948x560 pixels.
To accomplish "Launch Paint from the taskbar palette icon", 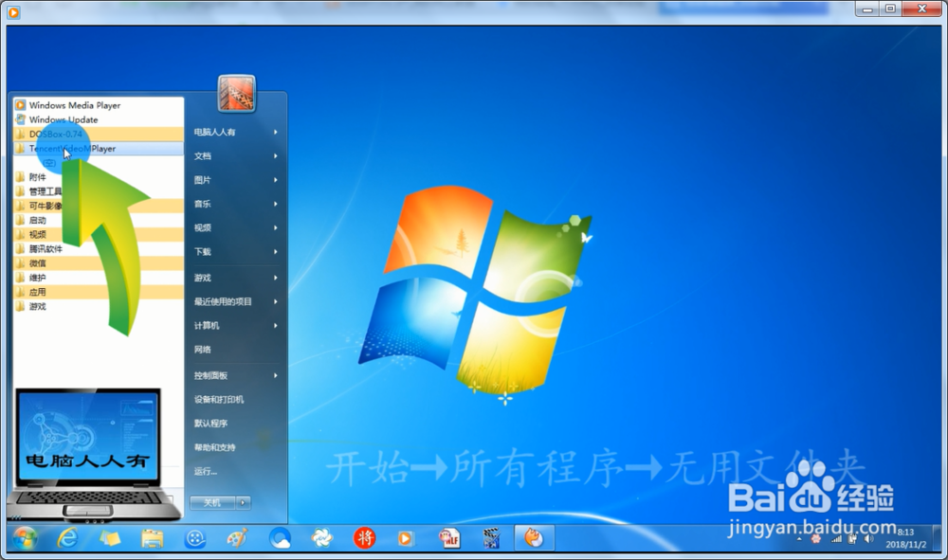I will (237, 537).
